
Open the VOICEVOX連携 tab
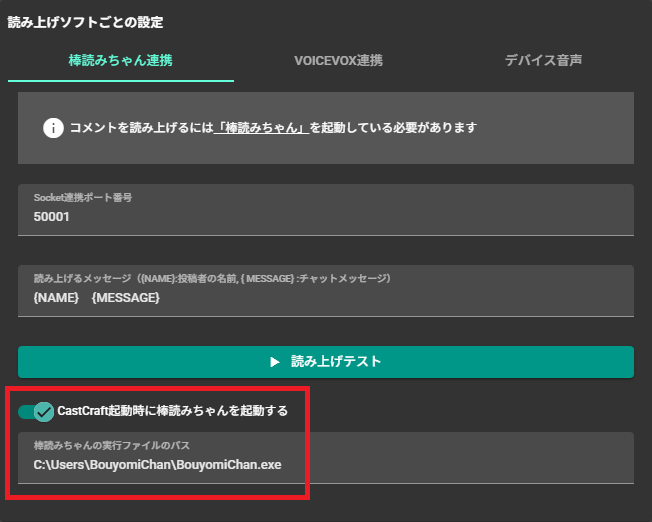[x=338, y=61]
